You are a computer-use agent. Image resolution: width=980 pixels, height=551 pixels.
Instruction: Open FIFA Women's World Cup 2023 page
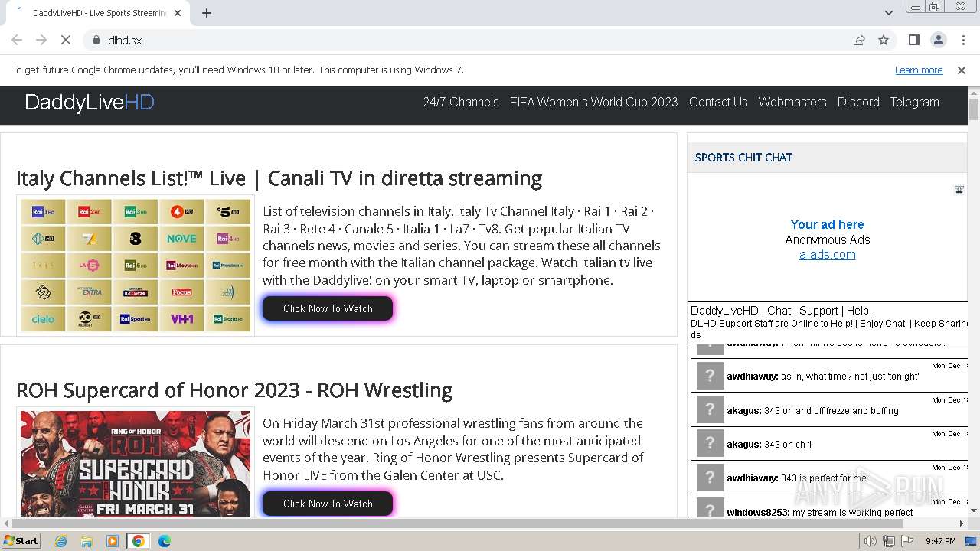[594, 102]
